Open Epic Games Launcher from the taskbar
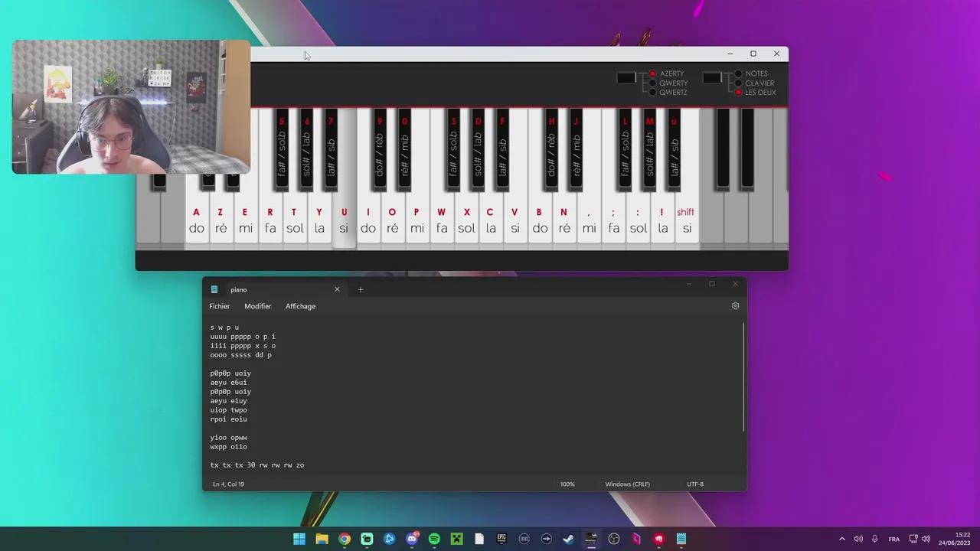The image size is (980, 551). [x=501, y=539]
